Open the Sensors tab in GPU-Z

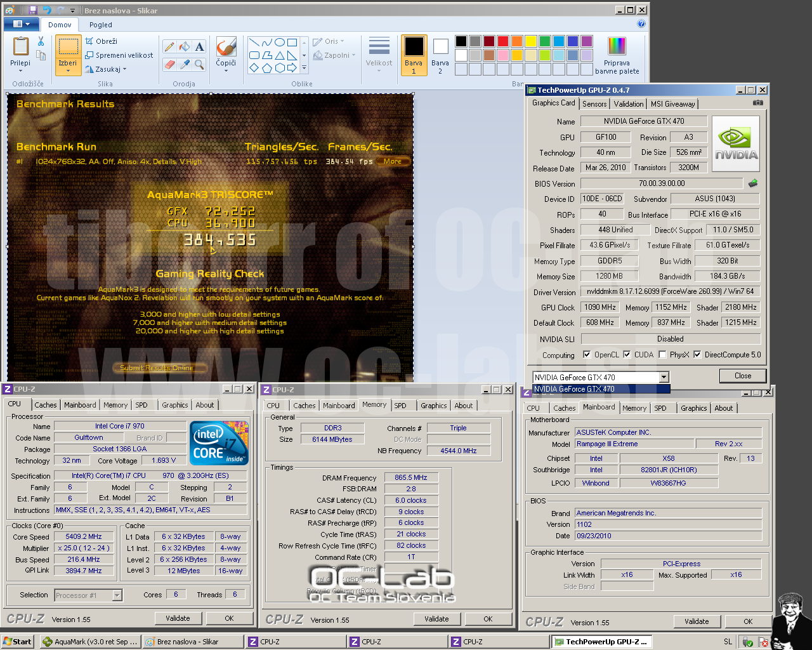pos(594,104)
